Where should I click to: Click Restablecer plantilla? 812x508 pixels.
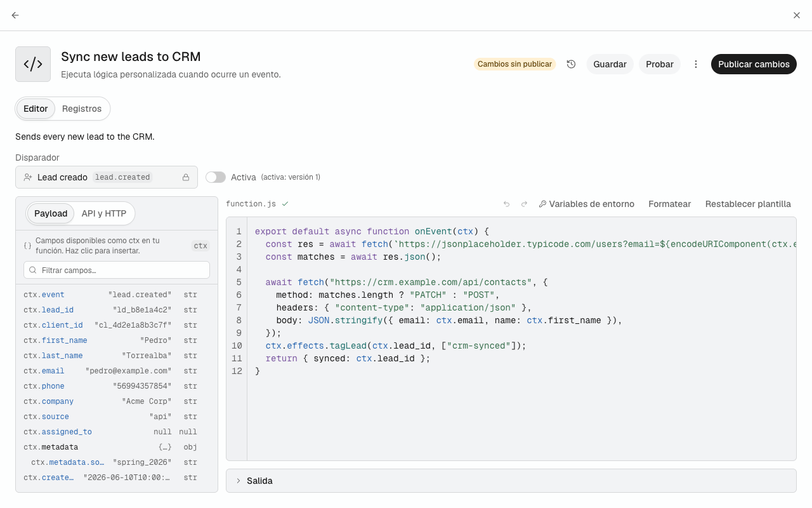click(748, 204)
